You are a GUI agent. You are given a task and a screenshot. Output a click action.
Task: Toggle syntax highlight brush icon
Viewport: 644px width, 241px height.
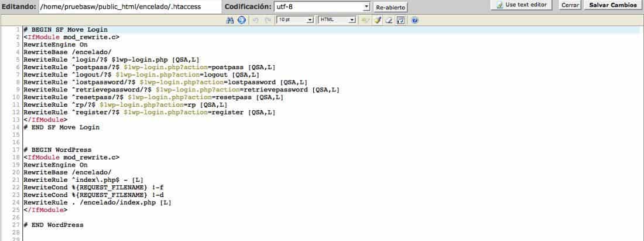coord(378,20)
